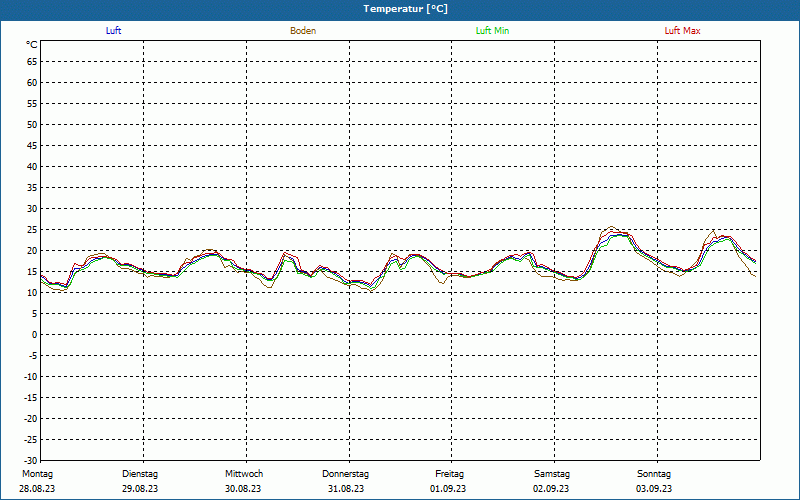The width and height of the screenshot is (800, 500).
Task: Click the Luft Min legend label
Action: click(492, 31)
